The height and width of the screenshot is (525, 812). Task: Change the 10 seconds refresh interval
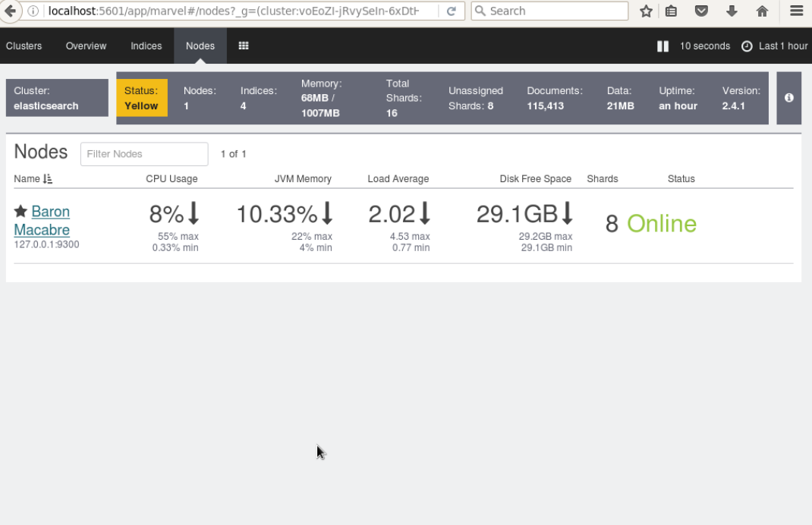(x=705, y=46)
